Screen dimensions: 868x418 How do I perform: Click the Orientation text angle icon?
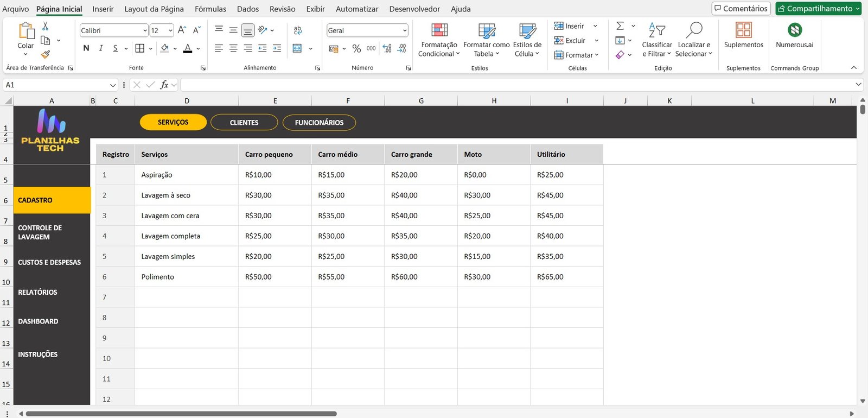263,30
